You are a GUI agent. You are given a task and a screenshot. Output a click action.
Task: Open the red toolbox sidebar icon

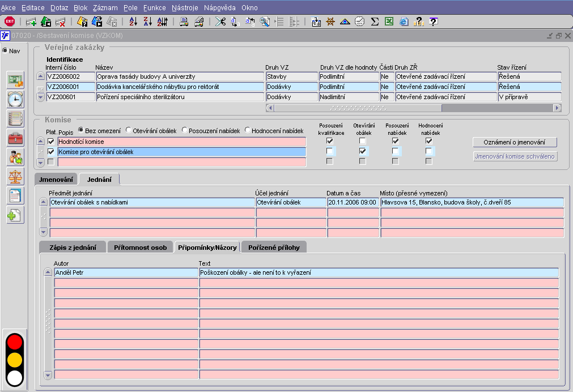[x=15, y=138]
